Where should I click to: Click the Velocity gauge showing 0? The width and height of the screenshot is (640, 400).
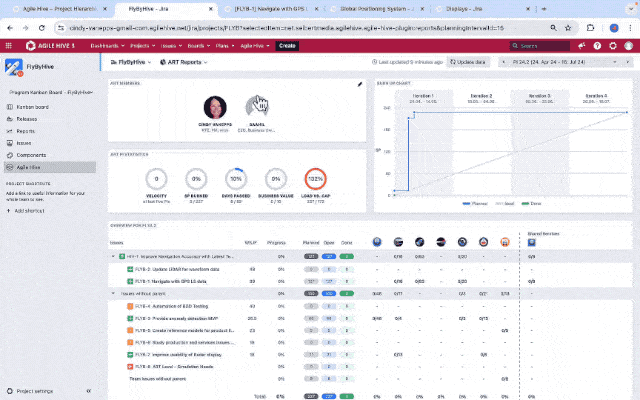pyautogui.click(x=156, y=179)
